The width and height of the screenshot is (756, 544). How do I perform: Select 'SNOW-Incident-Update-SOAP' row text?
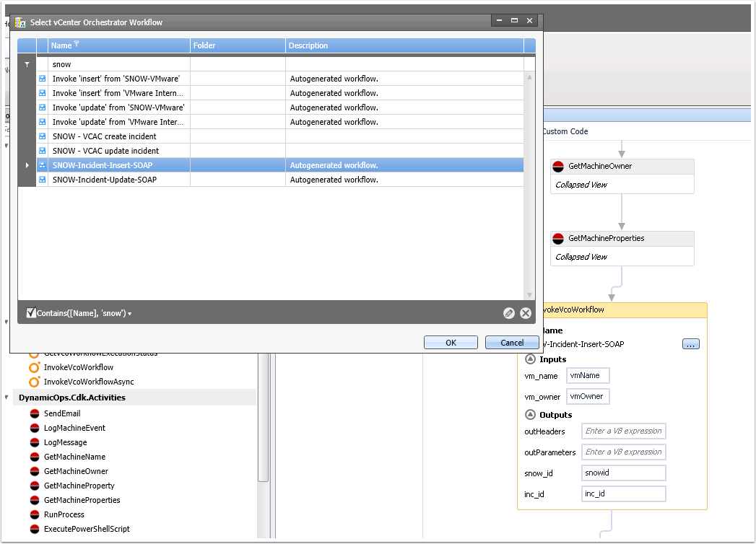(x=105, y=180)
